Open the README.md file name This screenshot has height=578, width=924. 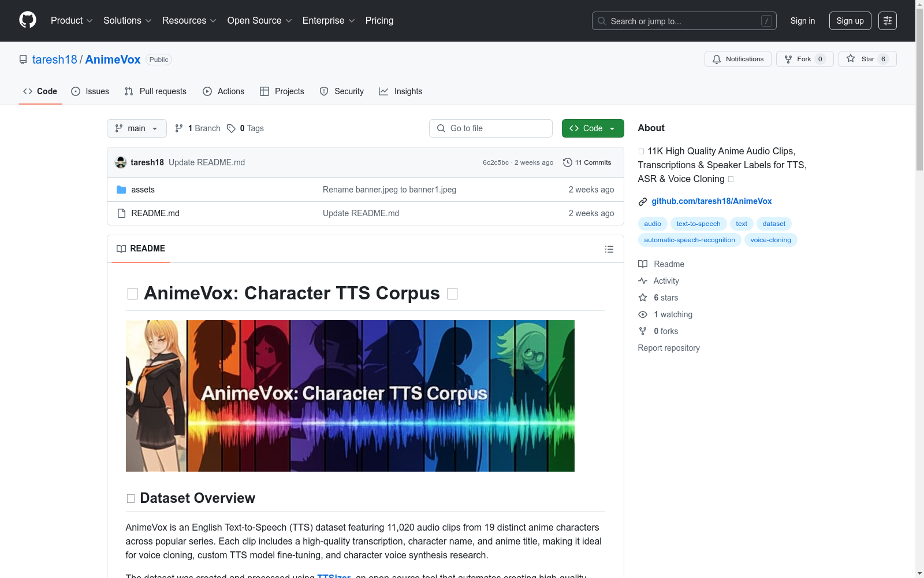tap(155, 213)
